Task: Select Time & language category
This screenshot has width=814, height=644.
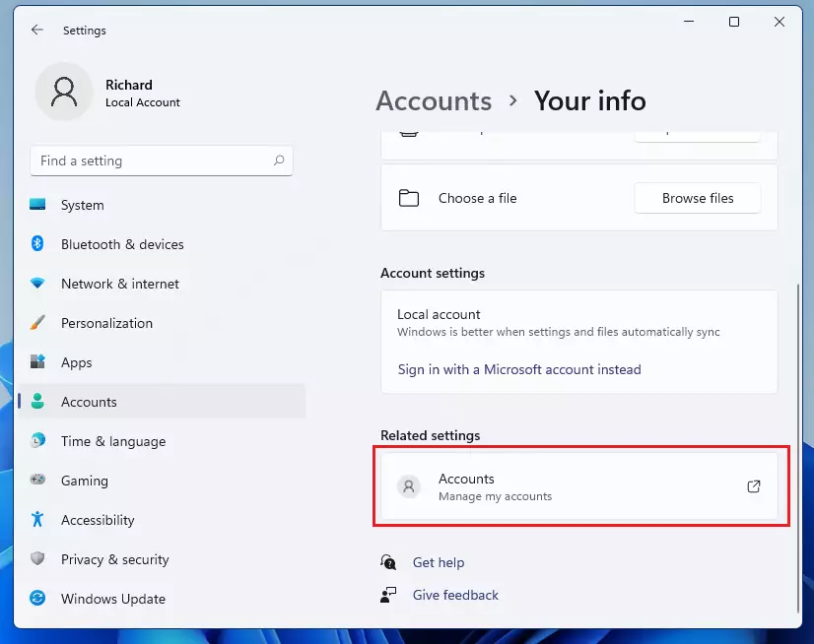Action: [162, 441]
